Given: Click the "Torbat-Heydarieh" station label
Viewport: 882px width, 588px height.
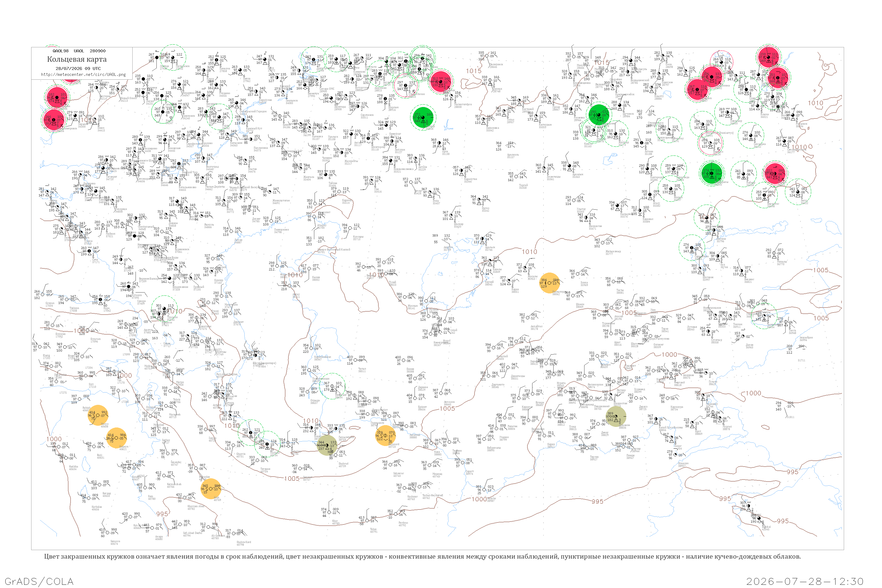Looking at the screenshot, I should (433, 495).
